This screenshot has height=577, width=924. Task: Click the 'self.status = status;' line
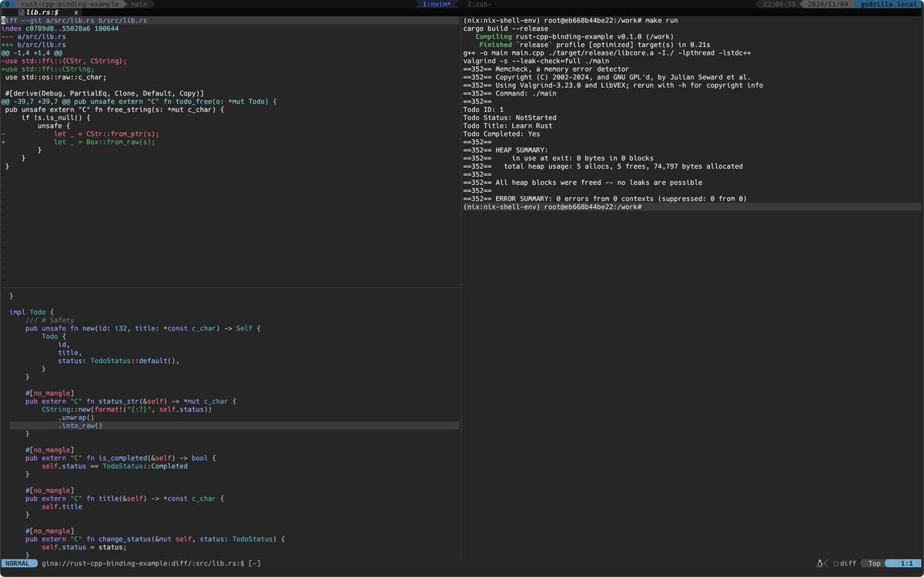(84, 547)
